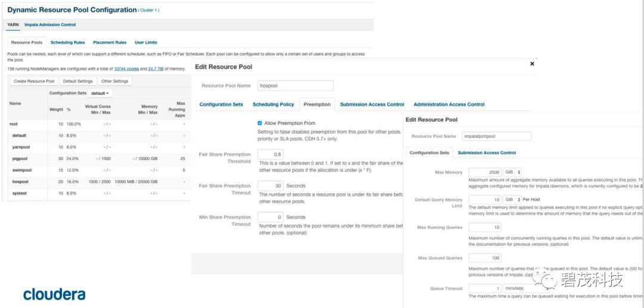The width and height of the screenshot is (644, 308).
Task: Toggle Allow Preemption From checkbox
Action: pos(259,123)
